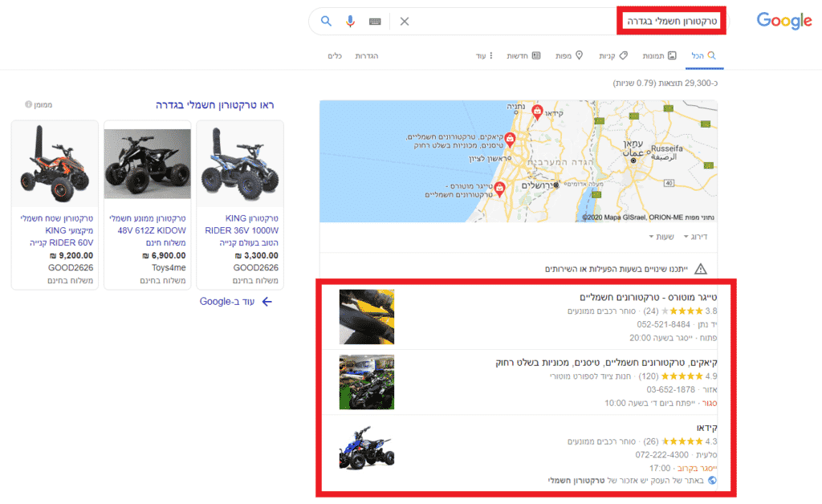Switch to the מפות tab

click(569, 55)
